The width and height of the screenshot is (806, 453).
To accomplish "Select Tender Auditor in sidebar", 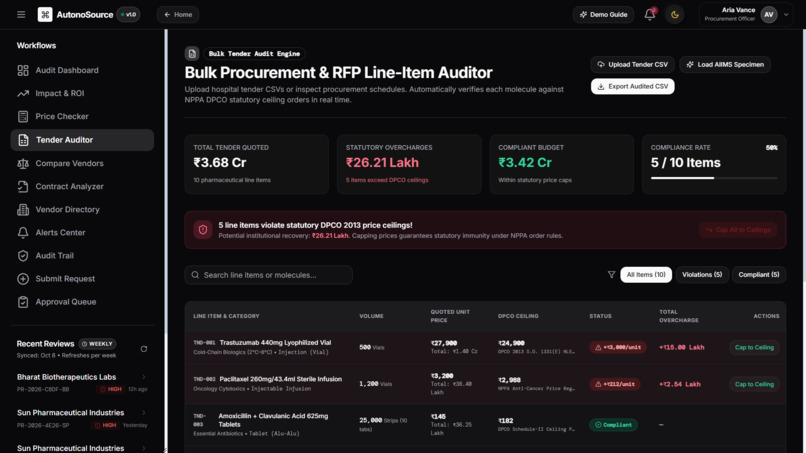I will [82, 140].
